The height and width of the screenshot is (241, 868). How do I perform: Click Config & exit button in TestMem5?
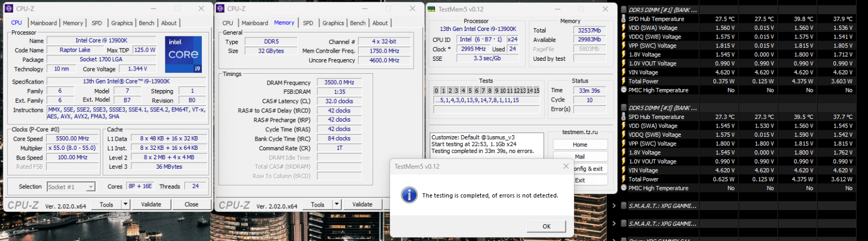coord(590,168)
